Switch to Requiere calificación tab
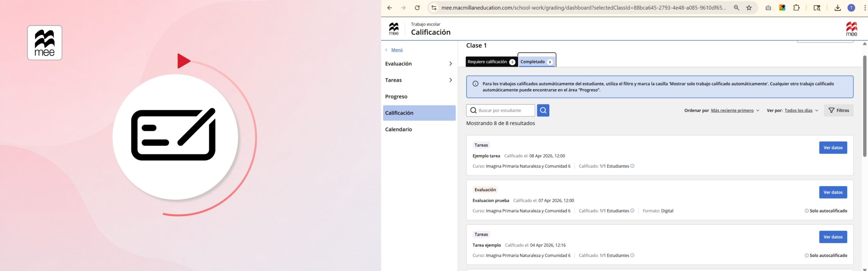868x271 pixels. click(x=491, y=62)
